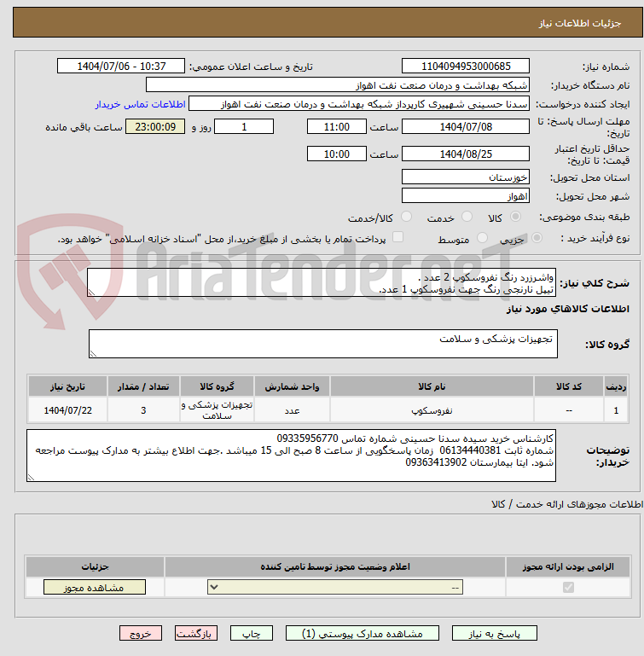Image resolution: width=644 pixels, height=656 pixels.
Task: Click the remaining days field showing 1
Action: [244, 127]
